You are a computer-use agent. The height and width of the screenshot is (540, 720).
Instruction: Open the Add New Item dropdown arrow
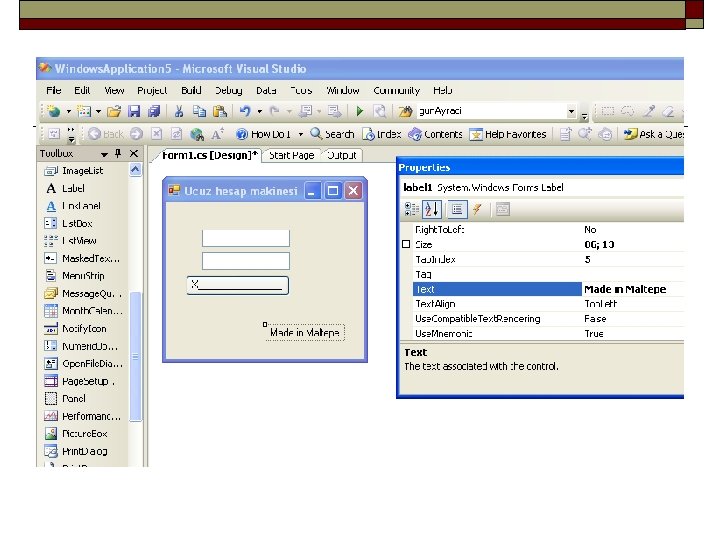coord(98,111)
